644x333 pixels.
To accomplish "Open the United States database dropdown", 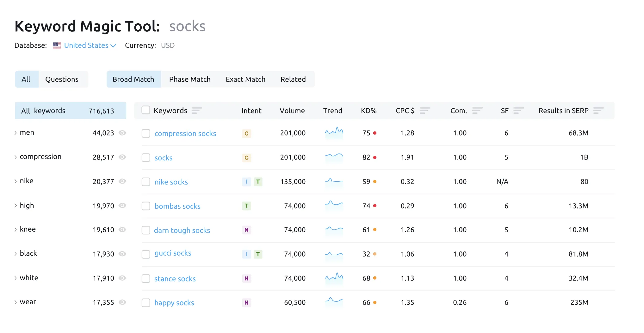I will tap(90, 45).
